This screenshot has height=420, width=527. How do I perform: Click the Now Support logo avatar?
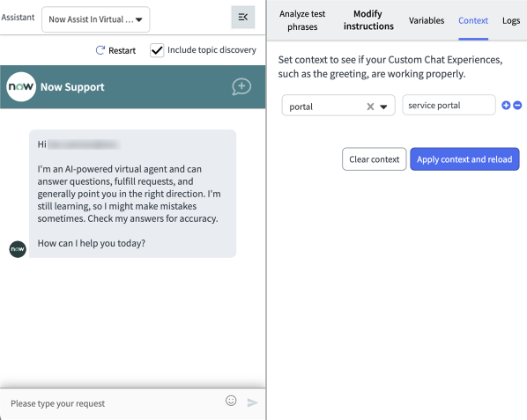[21, 86]
